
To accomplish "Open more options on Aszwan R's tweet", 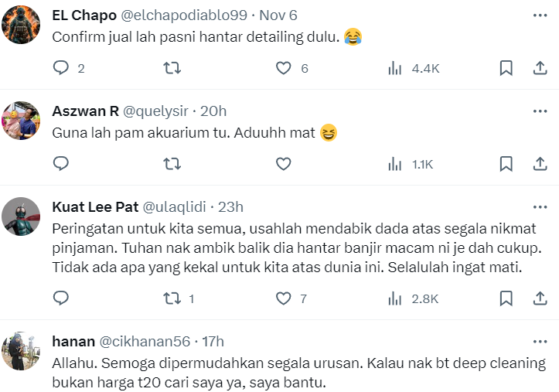I will tap(540, 111).
